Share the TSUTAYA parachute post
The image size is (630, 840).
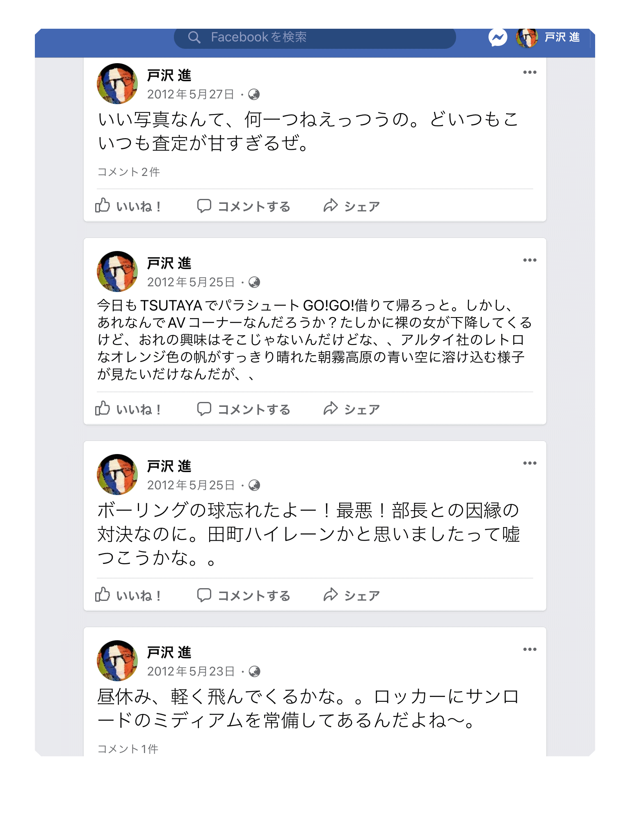click(x=352, y=409)
